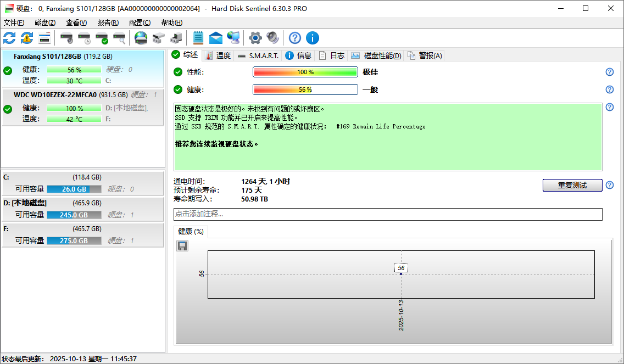Click the help icon beside status text box
Image resolution: width=624 pixels, height=364 pixels.
[x=610, y=107]
